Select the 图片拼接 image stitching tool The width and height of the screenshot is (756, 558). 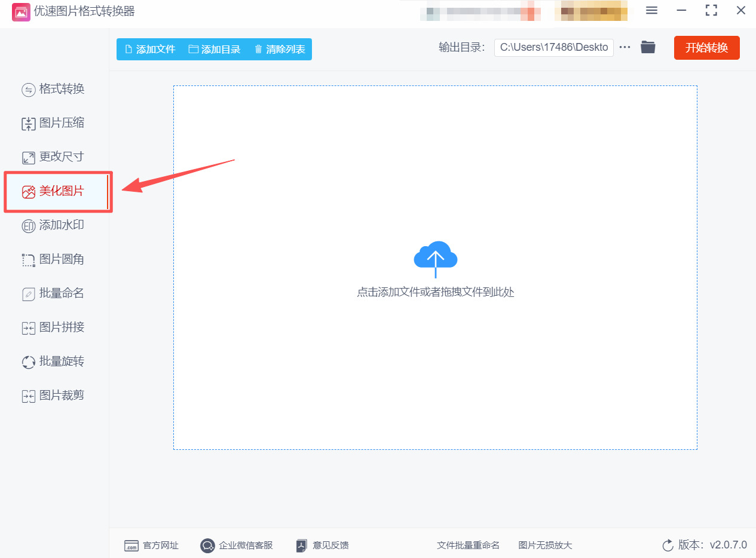[x=54, y=327]
